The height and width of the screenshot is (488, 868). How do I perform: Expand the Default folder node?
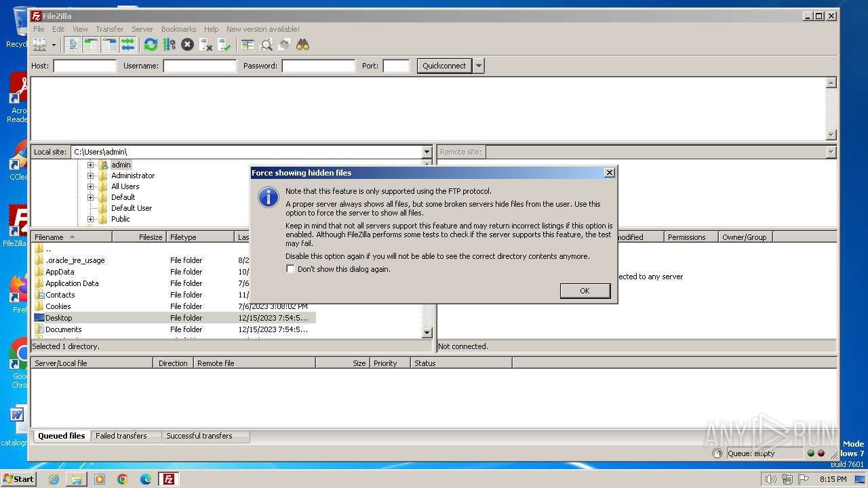pyautogui.click(x=90, y=197)
